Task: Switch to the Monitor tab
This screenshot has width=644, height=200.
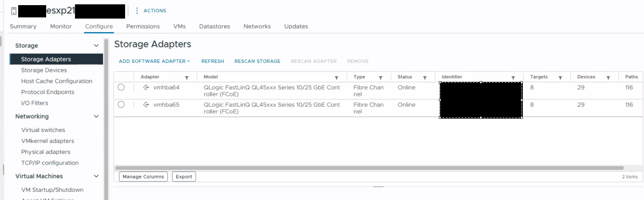Action: pos(61,26)
